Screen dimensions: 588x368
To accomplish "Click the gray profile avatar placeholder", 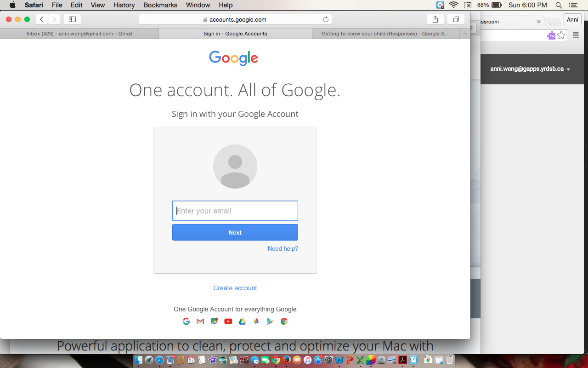I will coord(235,167).
